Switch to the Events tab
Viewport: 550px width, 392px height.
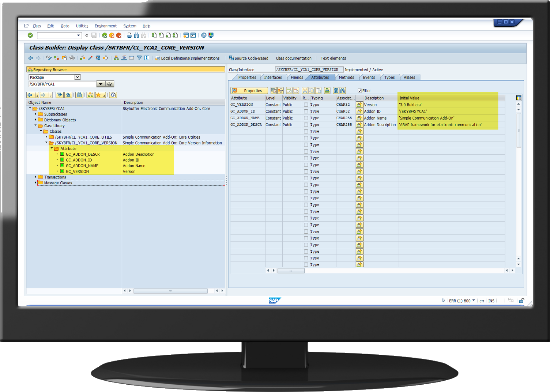coord(369,78)
